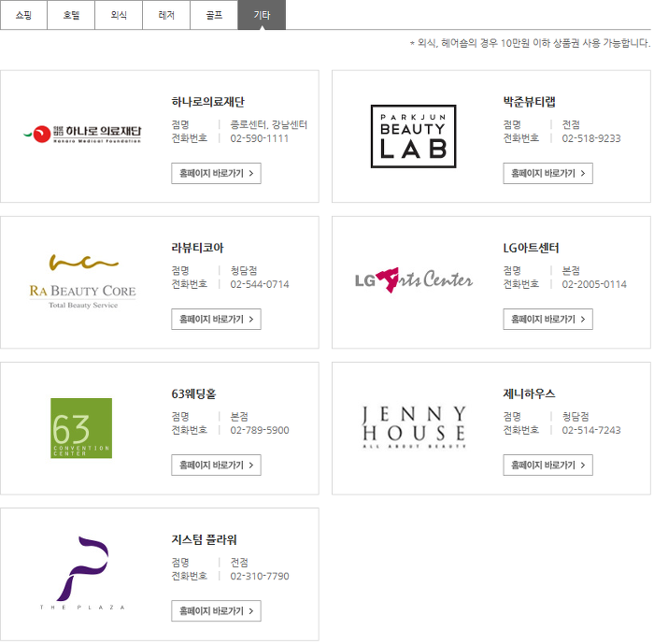Select the 레저 tab
The width and height of the screenshot is (654, 644).
[166, 15]
